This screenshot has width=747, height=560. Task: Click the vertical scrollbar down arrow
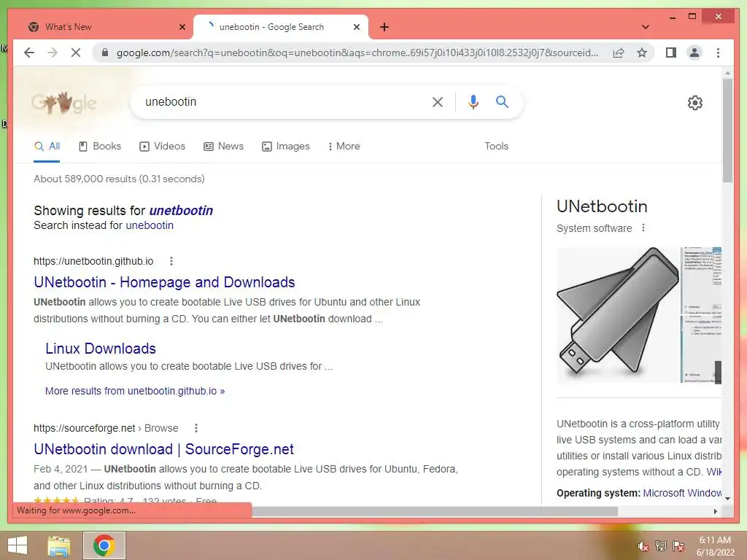pyautogui.click(x=727, y=499)
